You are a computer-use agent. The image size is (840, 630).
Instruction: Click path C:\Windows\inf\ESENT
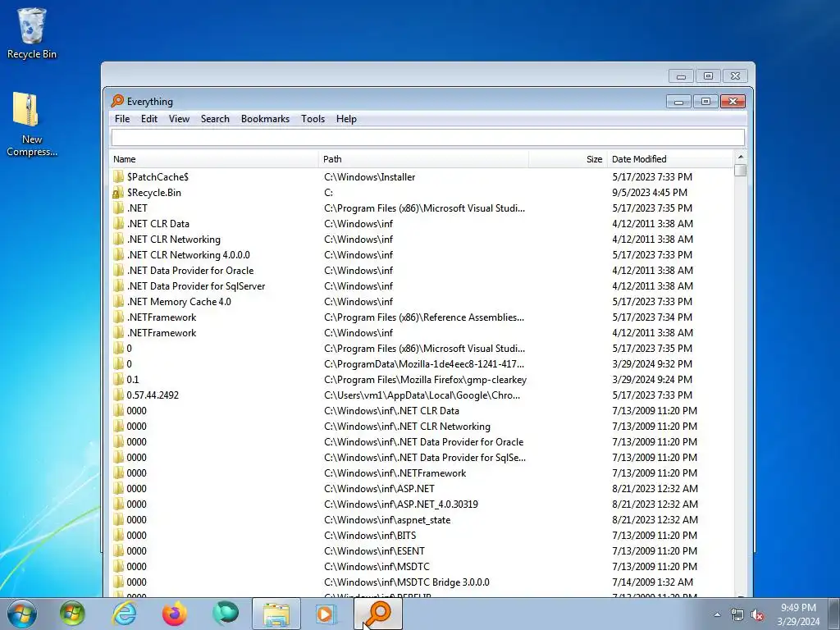(x=374, y=550)
